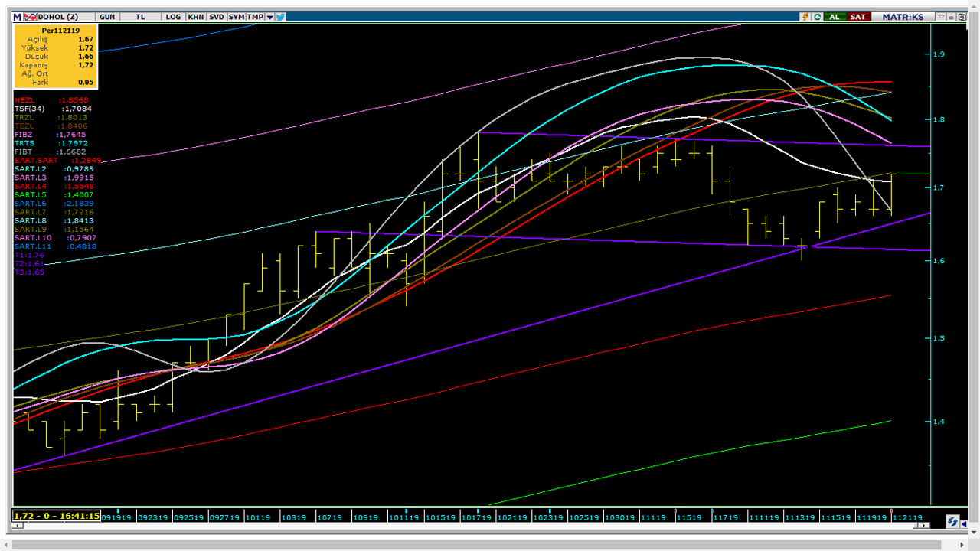The height and width of the screenshot is (551, 980).
Task: Click the KHN toolbar button
Action: (196, 17)
